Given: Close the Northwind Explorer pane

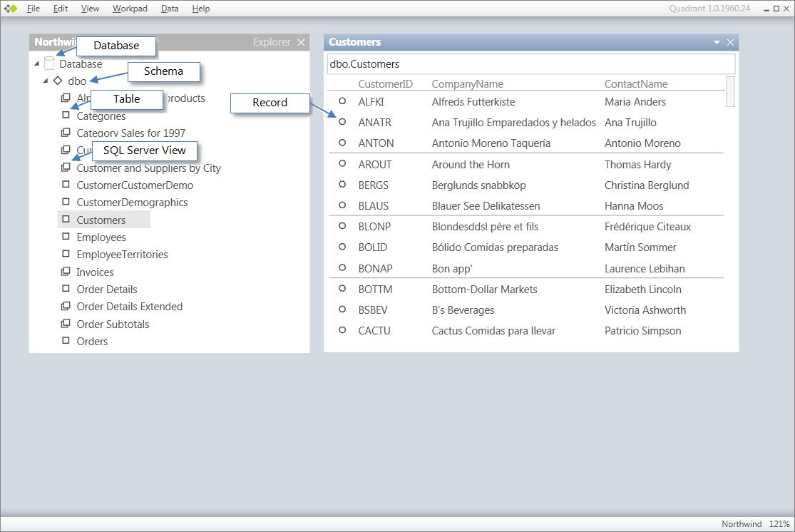Looking at the screenshot, I should 301,42.
